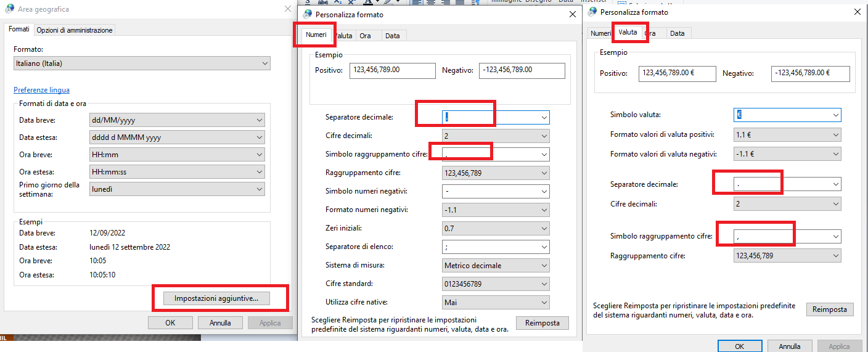
Task: Expand the Data breve format dropdown
Action: pos(177,120)
